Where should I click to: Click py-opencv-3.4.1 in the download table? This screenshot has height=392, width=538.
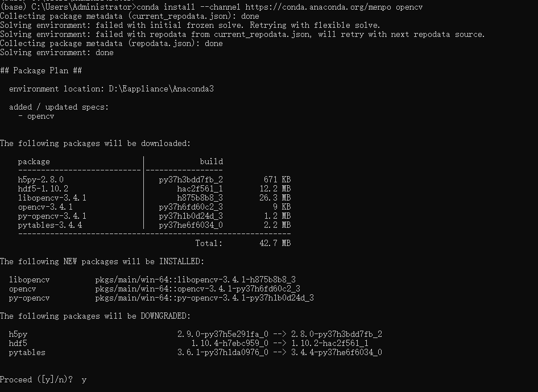coord(52,216)
